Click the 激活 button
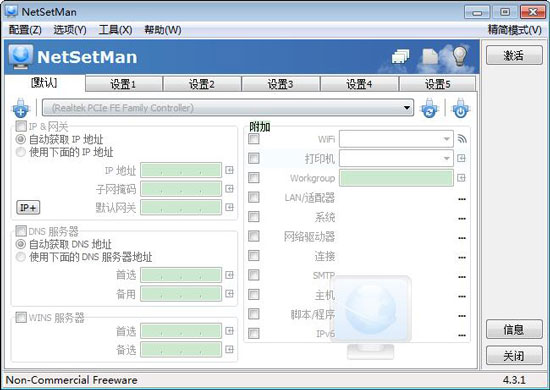550x390 pixels. 514,55
